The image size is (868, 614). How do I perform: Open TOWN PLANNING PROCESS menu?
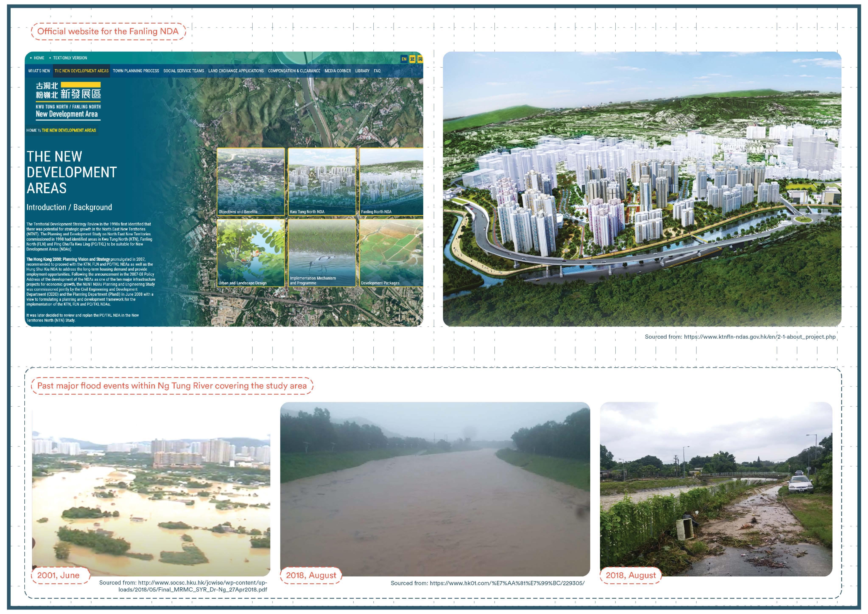pyautogui.click(x=136, y=71)
